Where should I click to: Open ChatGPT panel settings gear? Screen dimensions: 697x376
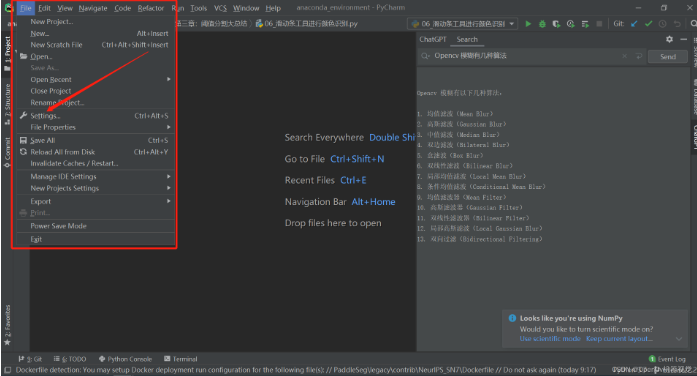click(x=669, y=40)
